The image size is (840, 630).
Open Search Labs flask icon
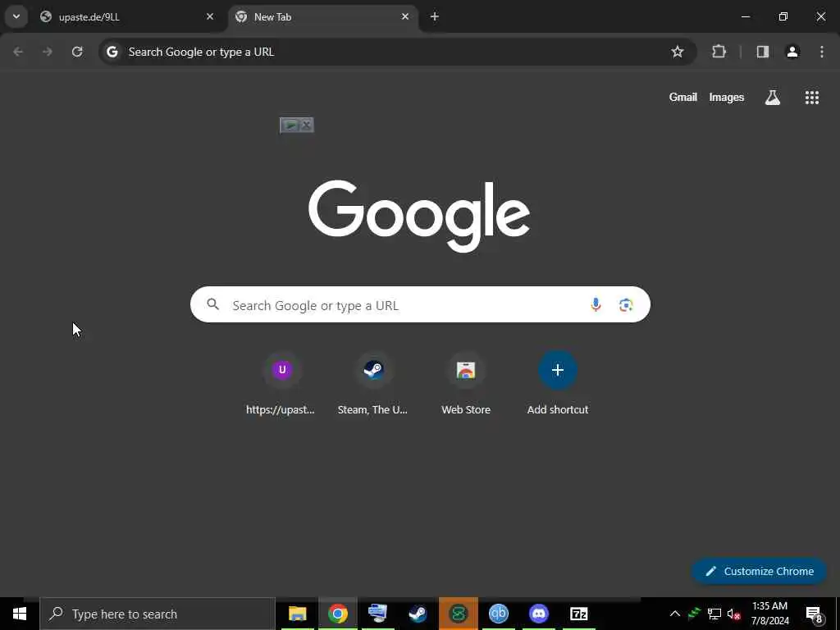click(773, 97)
